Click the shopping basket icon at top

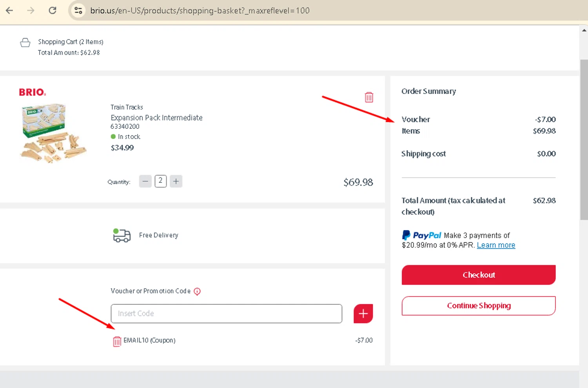[x=25, y=42]
